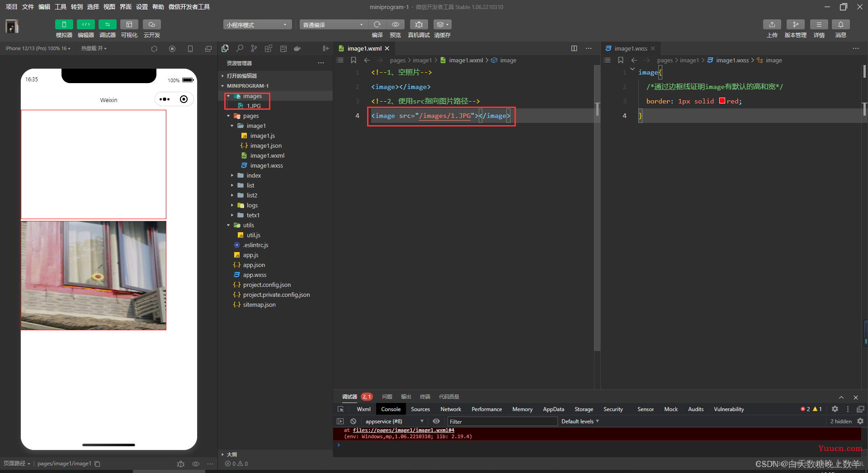The height and width of the screenshot is (473, 868).
Task: Open the resource manager more options (…)
Action: coord(321,63)
